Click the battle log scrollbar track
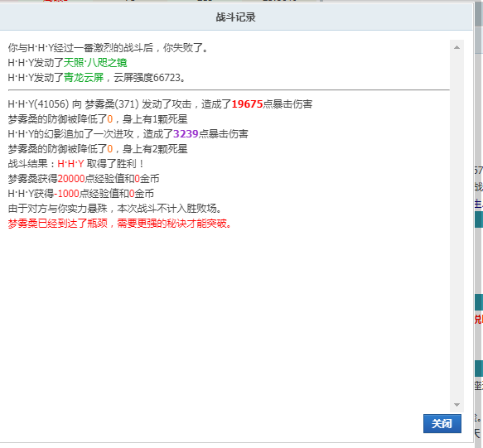The image size is (483, 448). click(x=456, y=226)
